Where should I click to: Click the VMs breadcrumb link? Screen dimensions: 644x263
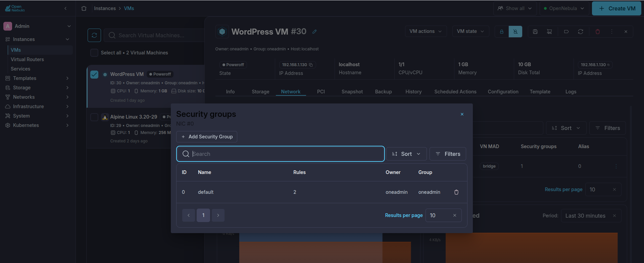point(129,8)
